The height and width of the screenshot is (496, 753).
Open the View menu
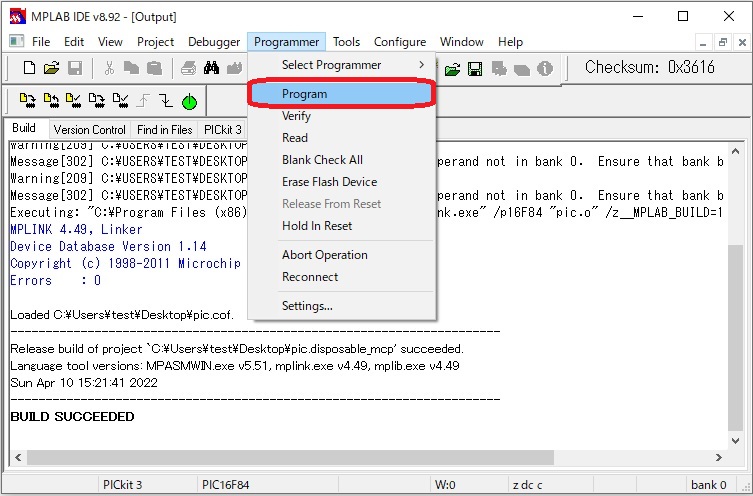110,42
